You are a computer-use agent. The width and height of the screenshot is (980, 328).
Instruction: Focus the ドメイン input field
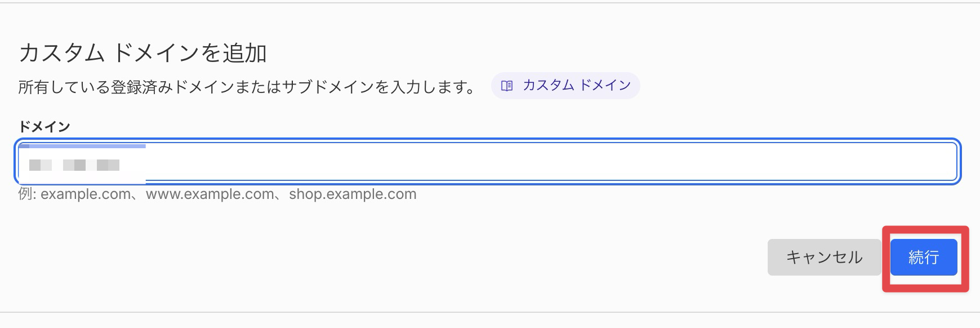[x=488, y=162]
